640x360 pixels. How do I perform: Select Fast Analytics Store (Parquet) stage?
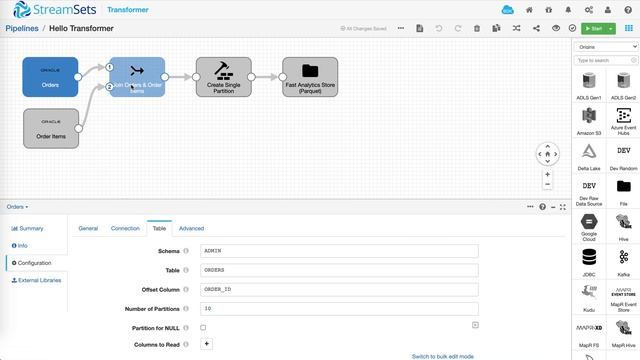click(310, 77)
